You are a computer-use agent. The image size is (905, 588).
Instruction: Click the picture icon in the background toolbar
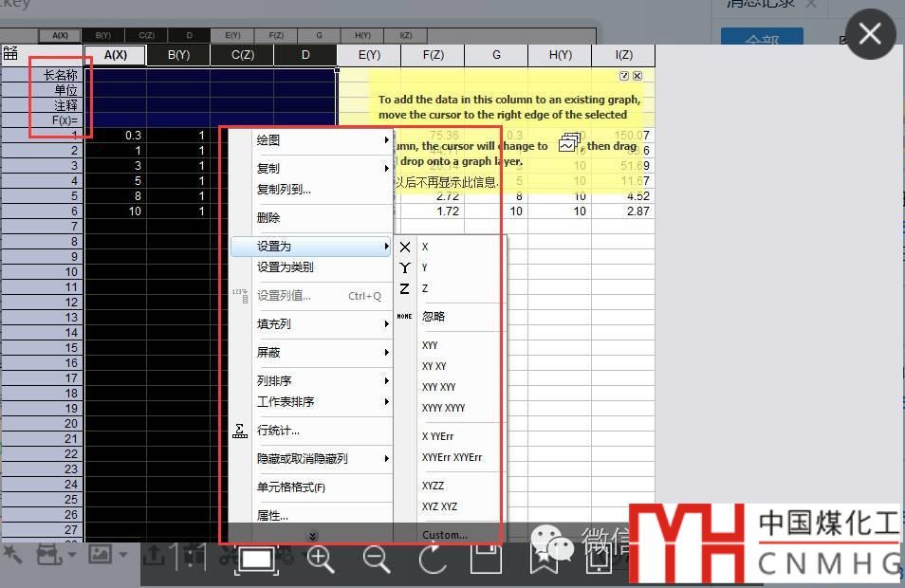point(100,555)
